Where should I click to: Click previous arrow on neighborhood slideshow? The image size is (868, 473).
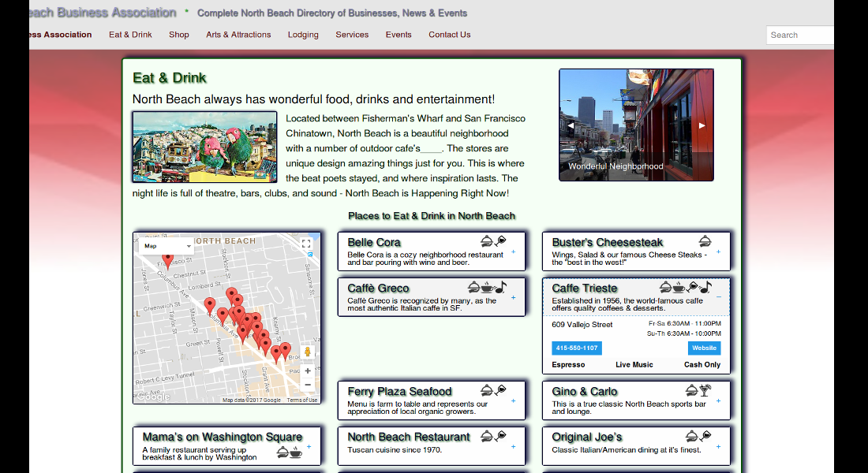coord(571,125)
